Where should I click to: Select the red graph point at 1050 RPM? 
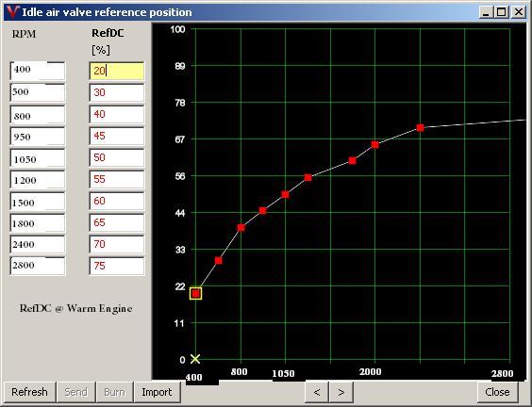tap(285, 194)
